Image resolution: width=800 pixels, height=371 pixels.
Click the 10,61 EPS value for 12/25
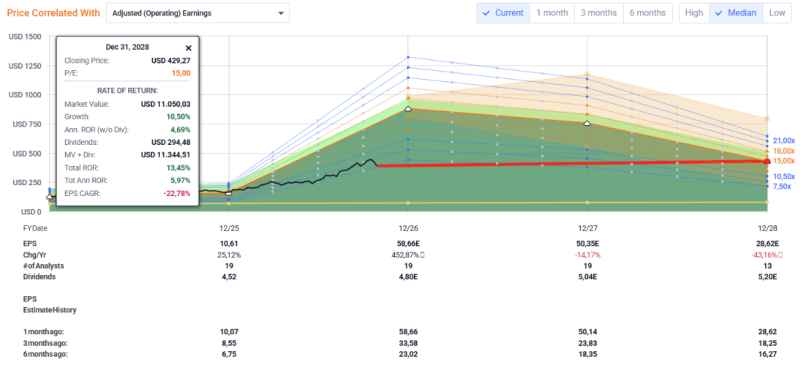pyautogui.click(x=228, y=244)
